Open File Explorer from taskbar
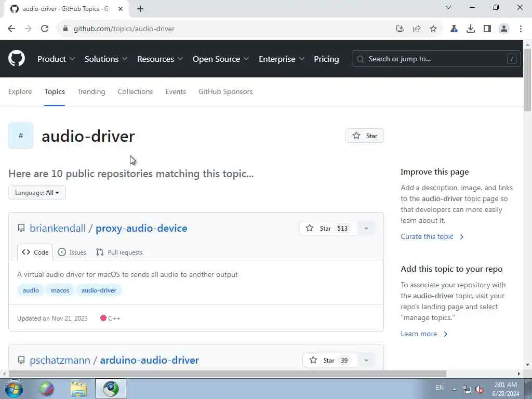Image resolution: width=532 pixels, height=399 pixels. 79,389
